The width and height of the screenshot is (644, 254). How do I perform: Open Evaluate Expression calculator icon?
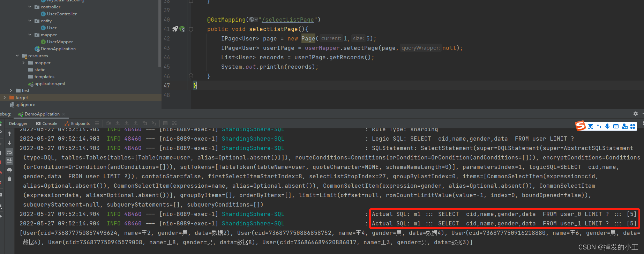tap(165, 123)
